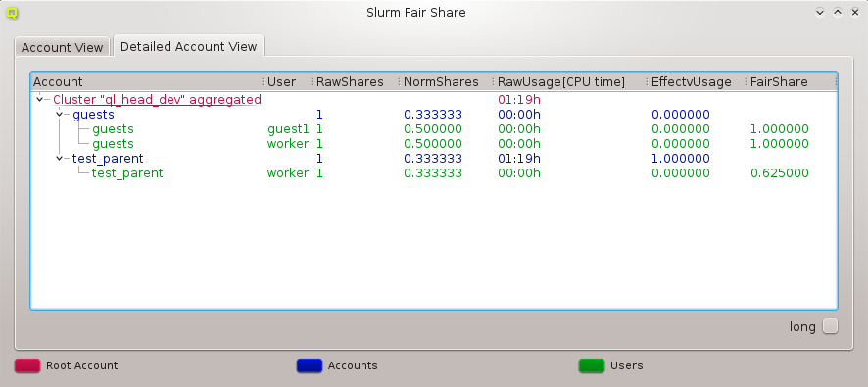
Task: Minimize the Slurm Fair Share window
Action: [820, 12]
